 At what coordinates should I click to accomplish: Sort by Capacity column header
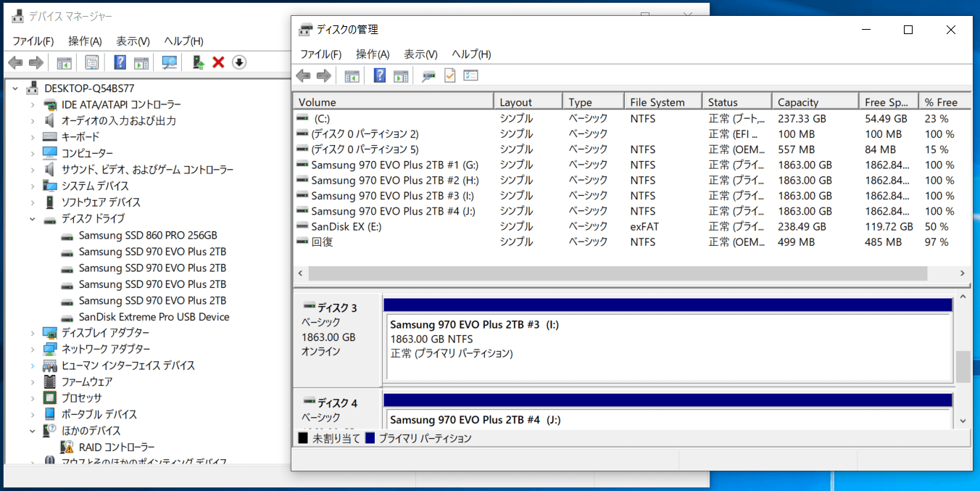click(815, 102)
